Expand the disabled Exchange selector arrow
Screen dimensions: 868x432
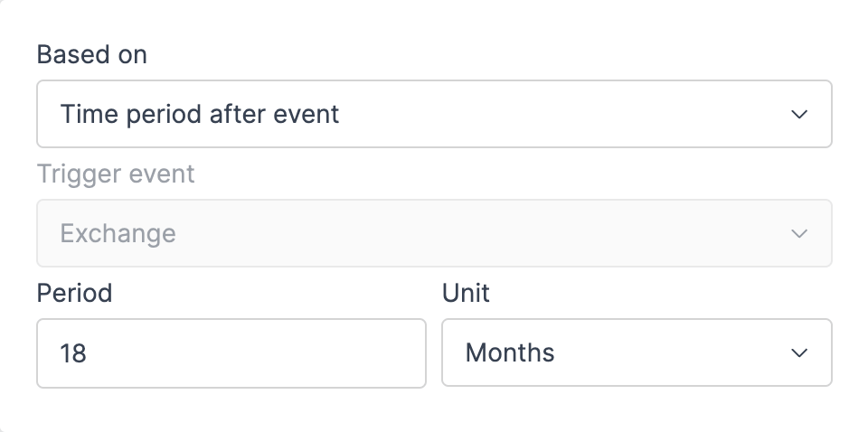[x=798, y=234]
